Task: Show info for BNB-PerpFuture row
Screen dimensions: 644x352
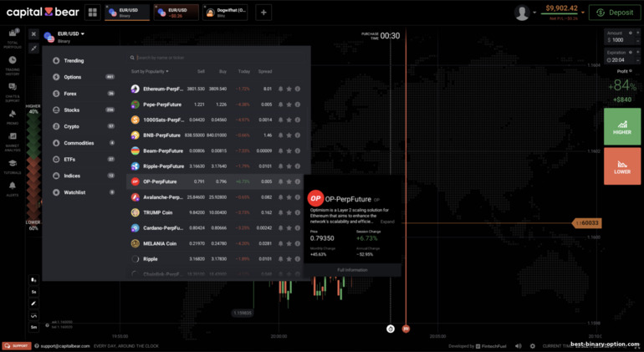Action: (x=298, y=135)
